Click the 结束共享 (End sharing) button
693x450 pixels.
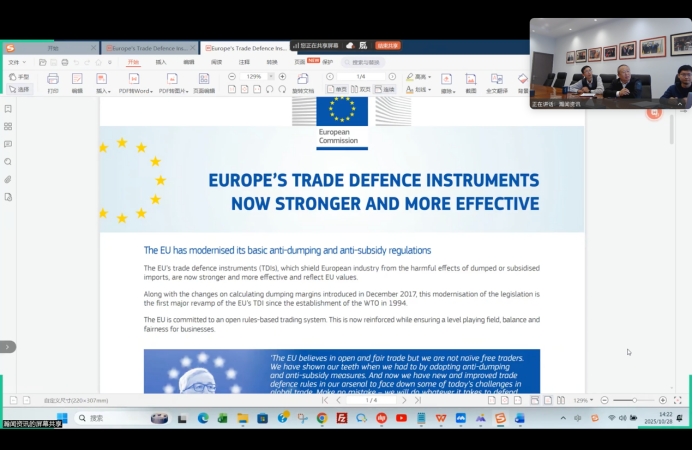(x=388, y=45)
